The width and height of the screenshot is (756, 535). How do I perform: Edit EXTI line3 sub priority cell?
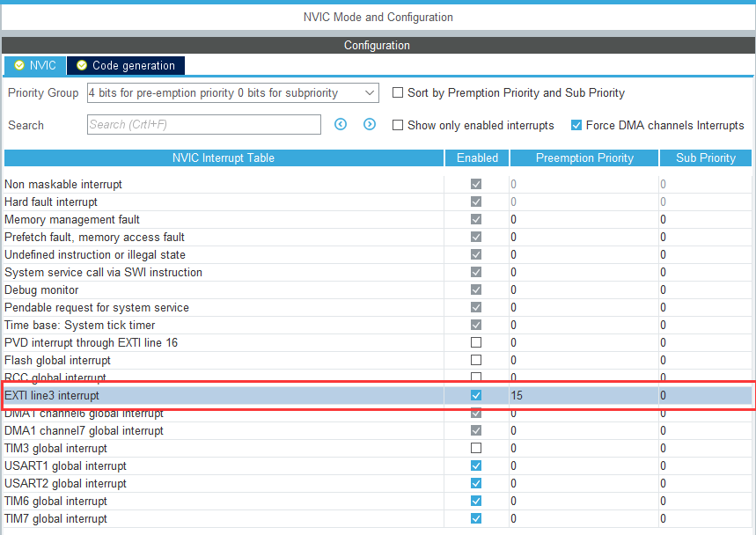[x=705, y=396]
